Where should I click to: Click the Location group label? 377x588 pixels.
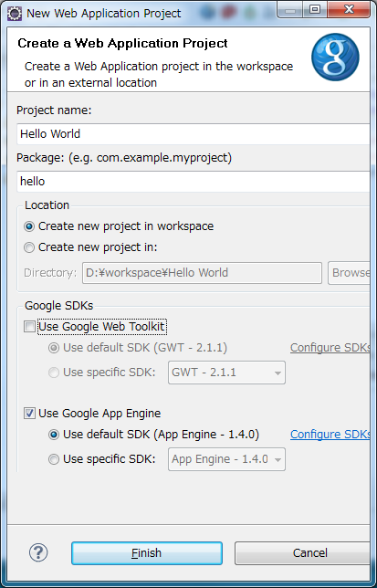pyautogui.click(x=47, y=205)
